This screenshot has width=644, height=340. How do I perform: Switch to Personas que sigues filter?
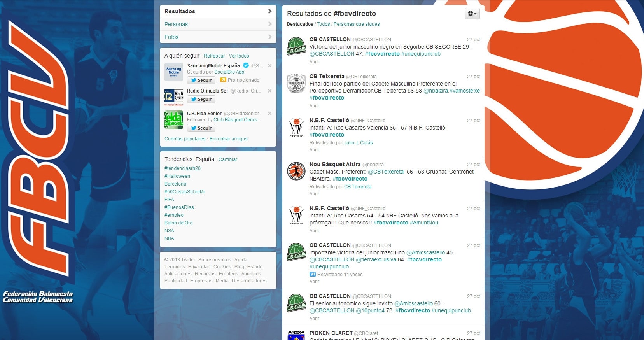click(357, 24)
